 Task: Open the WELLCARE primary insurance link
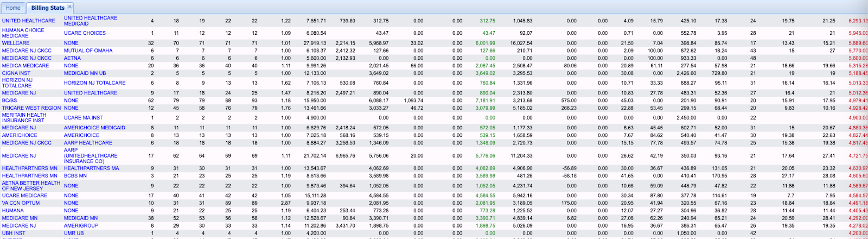point(16,43)
